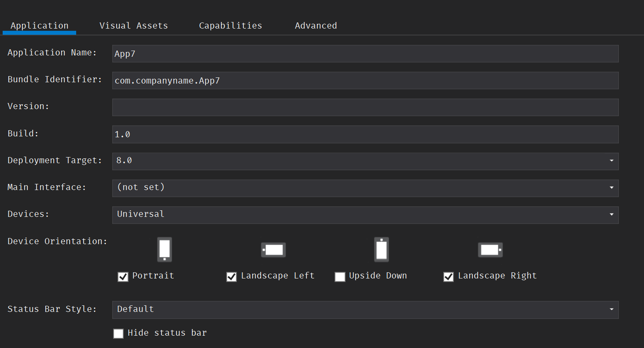
Task: Disable Landscape Right orientation
Action: (448, 277)
